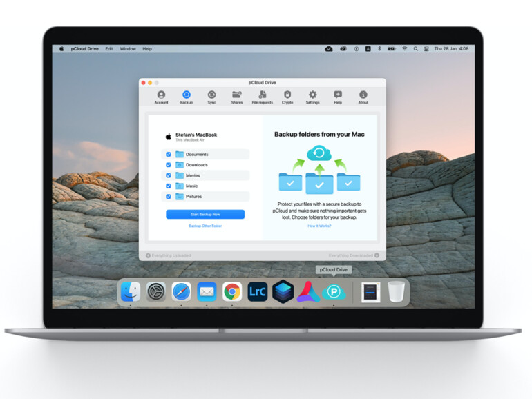Image resolution: width=532 pixels, height=399 pixels.
Task: Open System Preferences from the Dock
Action: [155, 291]
